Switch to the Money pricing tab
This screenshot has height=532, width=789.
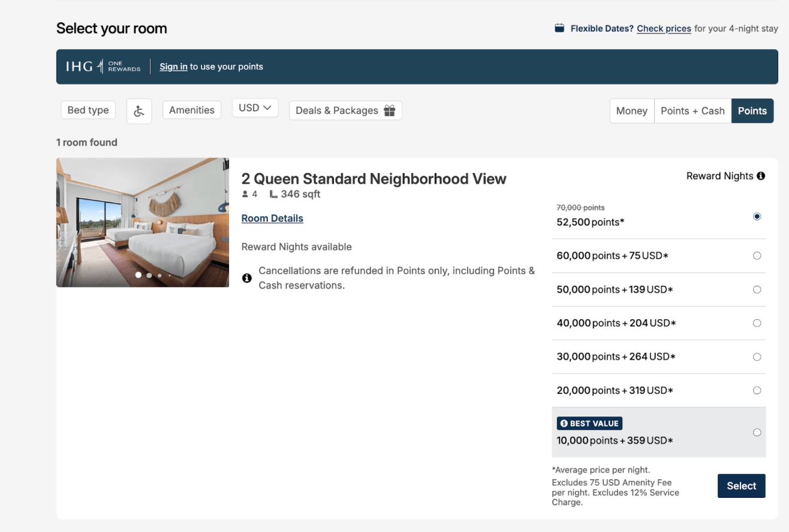click(632, 111)
